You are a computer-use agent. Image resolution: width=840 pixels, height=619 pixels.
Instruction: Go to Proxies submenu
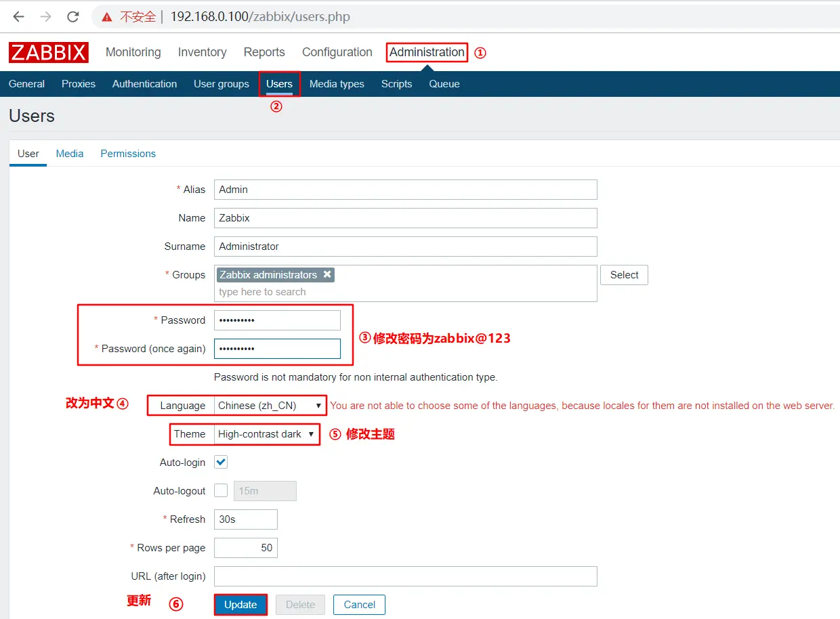coord(79,84)
